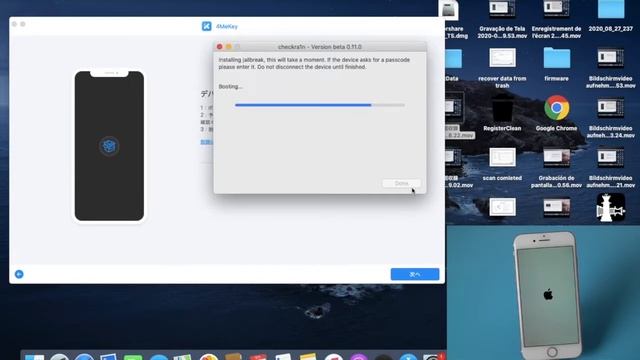Screen dimensions: 640x360
Task: Select the ...9.02.mov file icon
Action: [454, 158]
